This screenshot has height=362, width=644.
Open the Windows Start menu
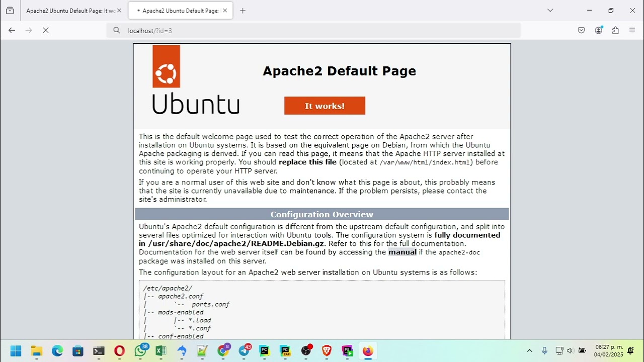[16, 350]
